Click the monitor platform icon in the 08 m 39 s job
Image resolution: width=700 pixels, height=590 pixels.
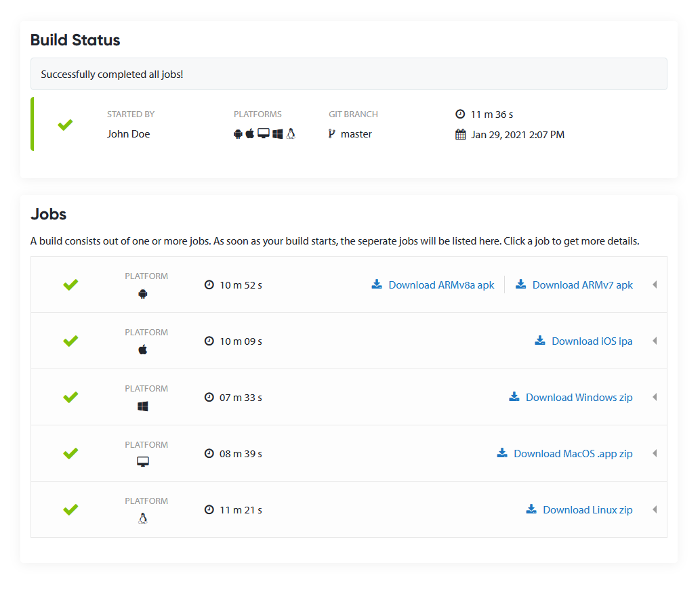click(x=143, y=462)
